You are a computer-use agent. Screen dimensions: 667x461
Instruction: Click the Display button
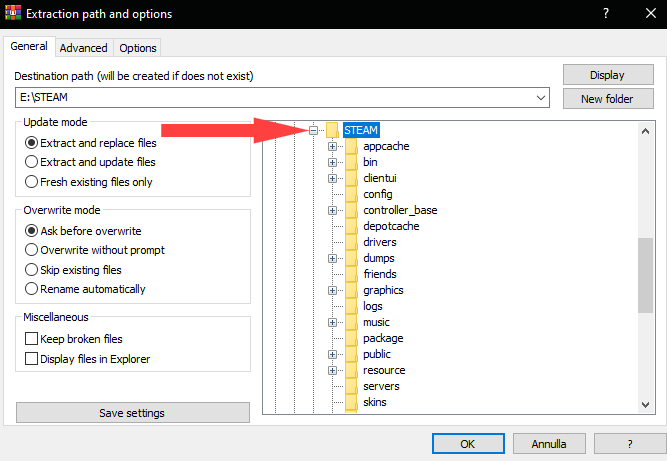point(608,75)
